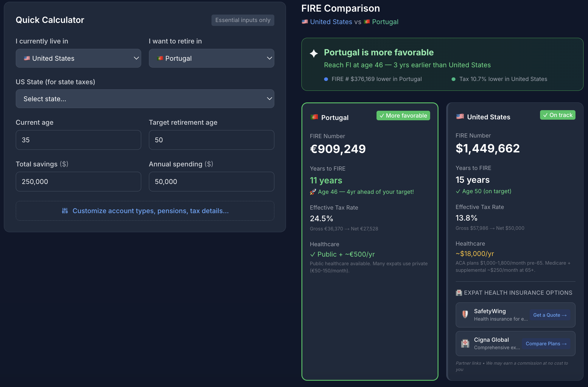The image size is (588, 387).
Task: Click the hospital icon by Expat Health Insurance Options
Action: (459, 293)
